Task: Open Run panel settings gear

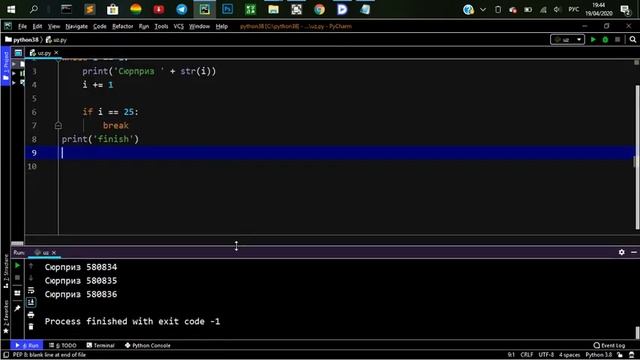Action: coord(622,252)
